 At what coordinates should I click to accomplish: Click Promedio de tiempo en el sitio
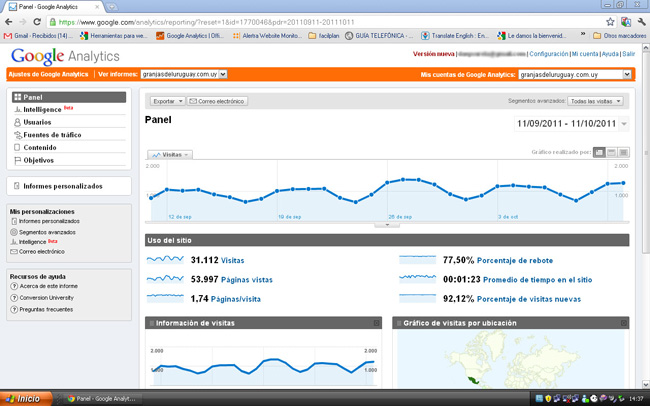[538, 280]
